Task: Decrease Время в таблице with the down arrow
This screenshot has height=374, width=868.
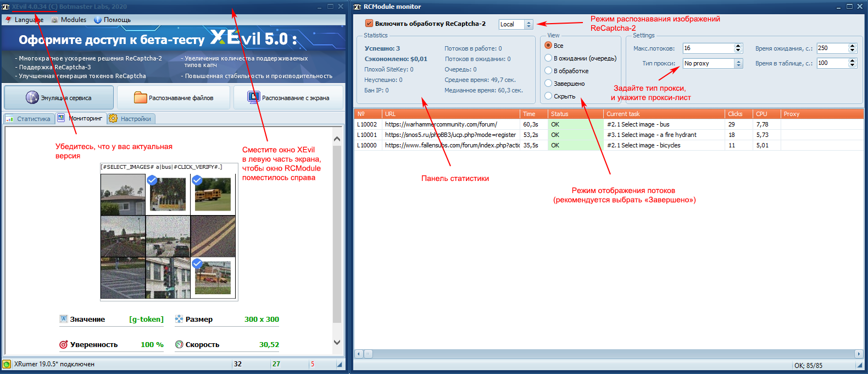Action: coord(853,65)
